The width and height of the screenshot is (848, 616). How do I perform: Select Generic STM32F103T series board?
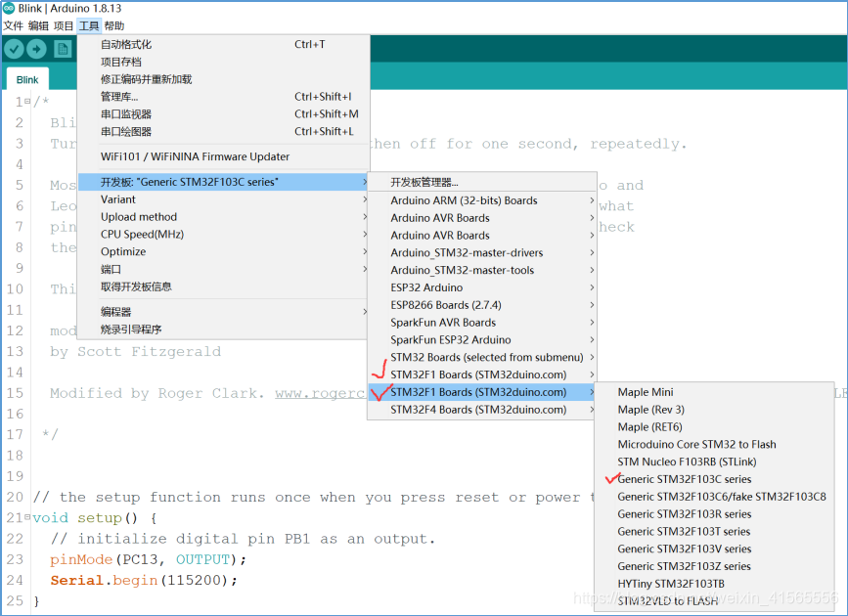[x=714, y=531]
